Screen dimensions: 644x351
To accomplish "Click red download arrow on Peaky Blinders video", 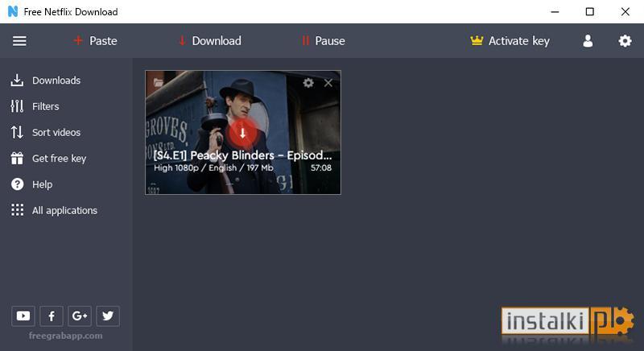I will click(x=242, y=133).
